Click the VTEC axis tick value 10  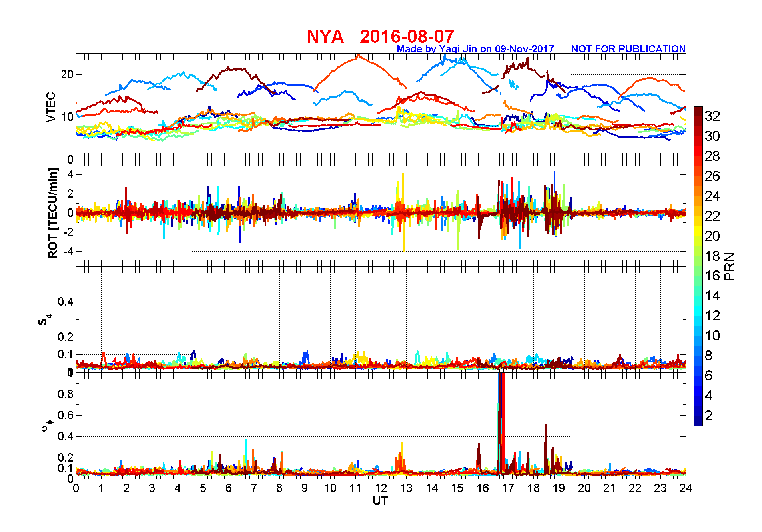(67, 117)
